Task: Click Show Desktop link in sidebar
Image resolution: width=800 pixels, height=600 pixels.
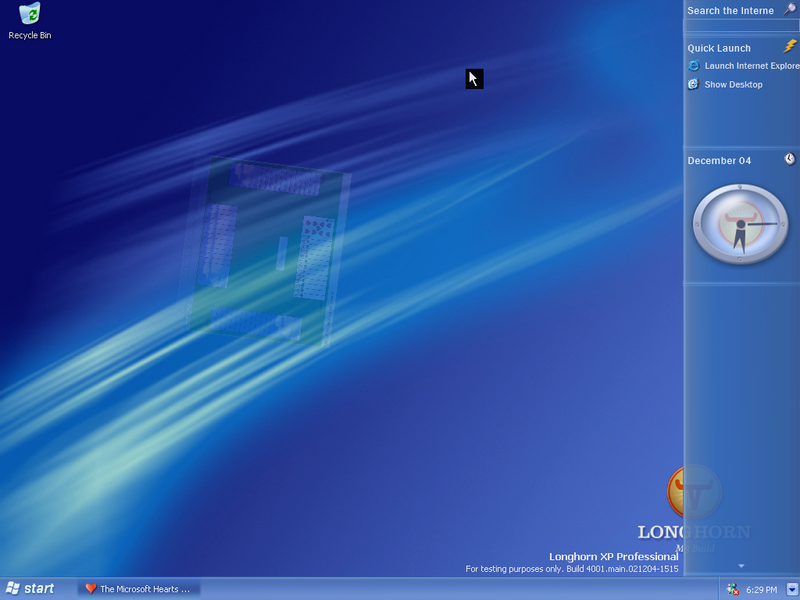Action: pyautogui.click(x=733, y=85)
